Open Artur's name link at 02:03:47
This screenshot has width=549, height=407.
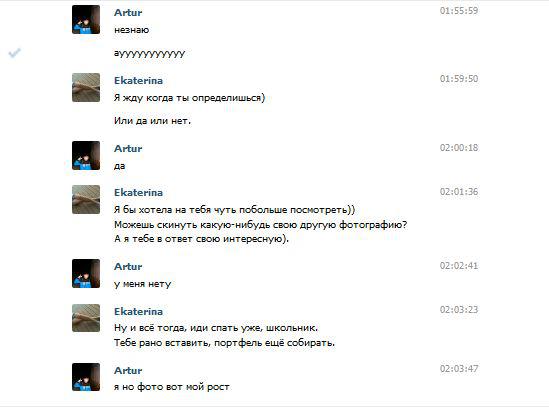click(x=128, y=371)
